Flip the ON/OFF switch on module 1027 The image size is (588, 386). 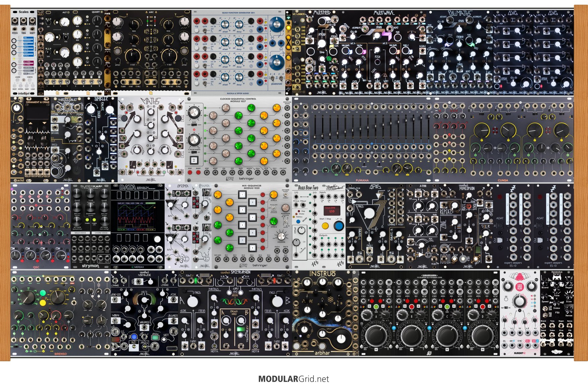coord(193,160)
